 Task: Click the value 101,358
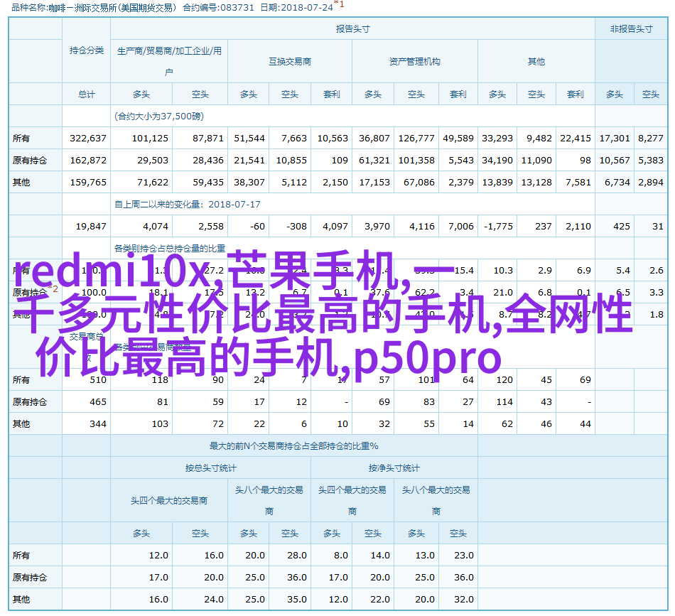coord(416,160)
